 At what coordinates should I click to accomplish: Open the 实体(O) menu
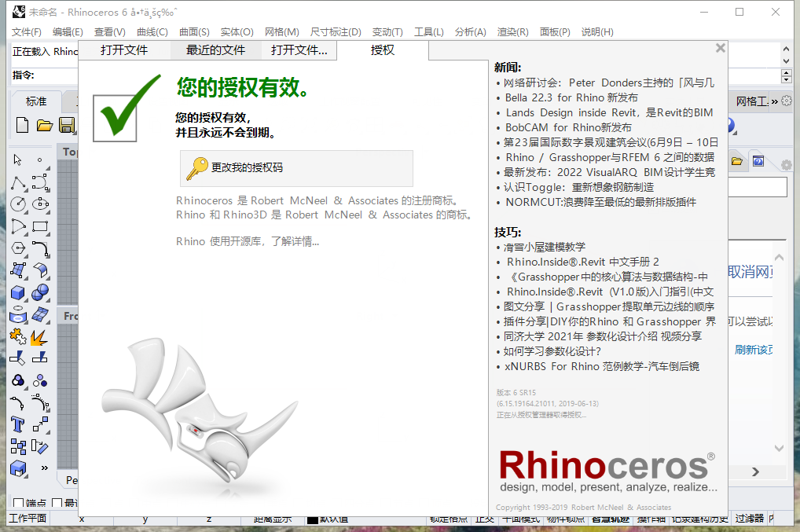(237, 32)
